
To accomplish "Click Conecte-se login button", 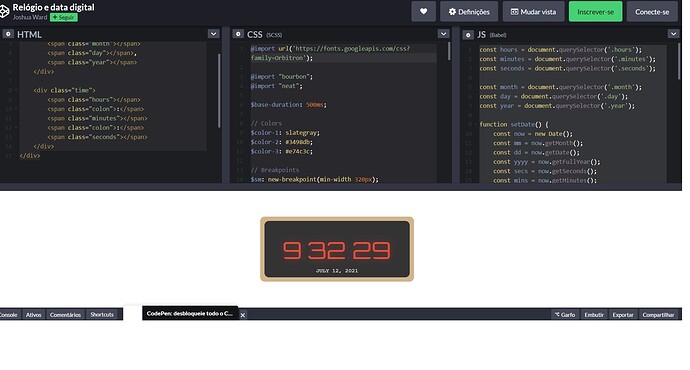I will tap(652, 11).
